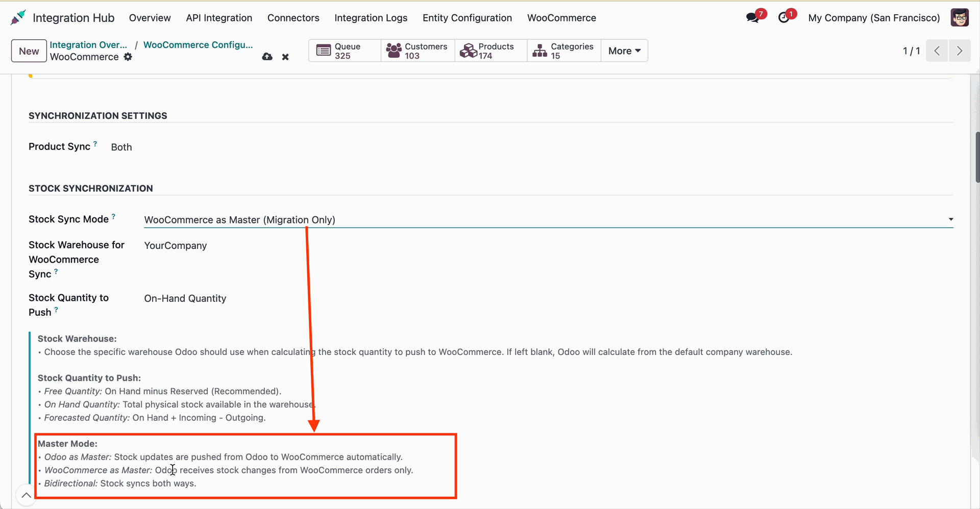Save the record with the cloud upload icon

point(267,57)
